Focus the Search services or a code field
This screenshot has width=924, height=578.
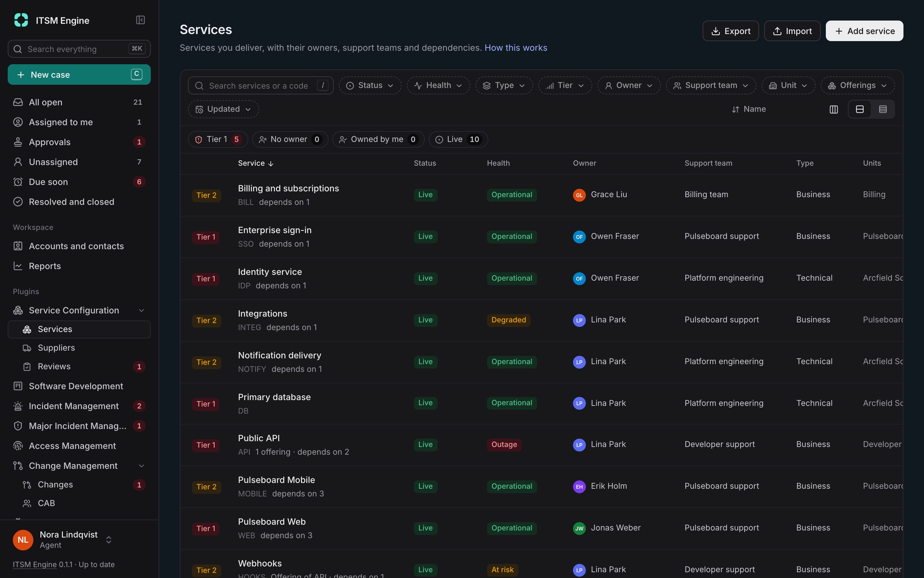click(261, 86)
